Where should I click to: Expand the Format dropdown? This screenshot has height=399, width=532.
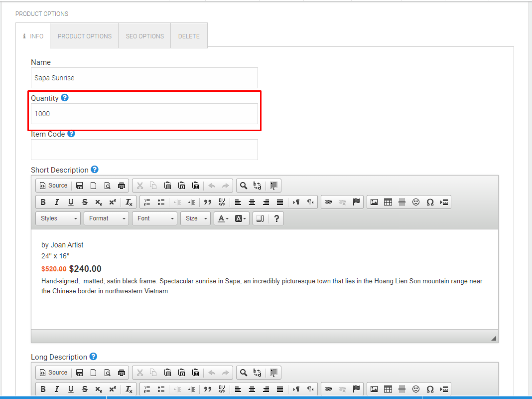106,218
